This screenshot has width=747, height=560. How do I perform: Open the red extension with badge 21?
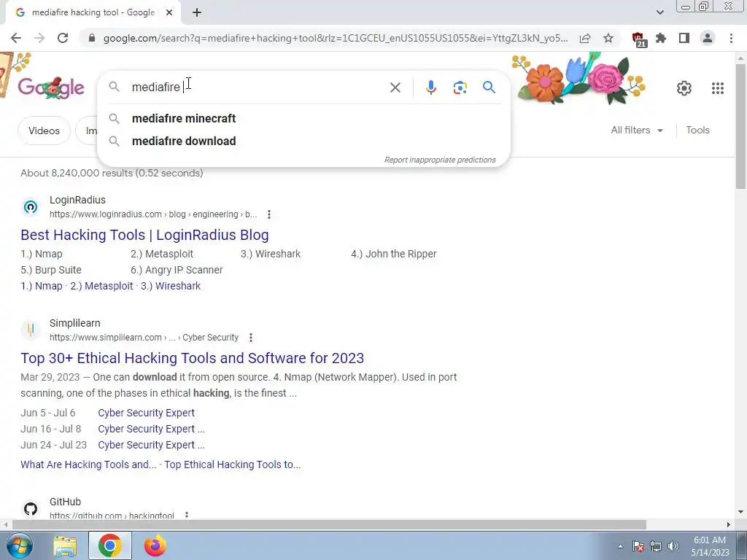[638, 39]
